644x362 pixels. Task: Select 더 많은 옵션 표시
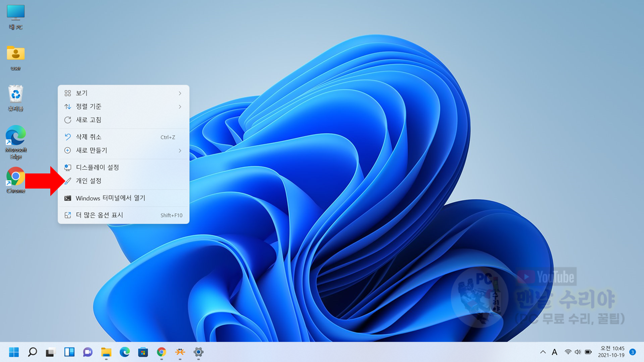[x=123, y=215]
